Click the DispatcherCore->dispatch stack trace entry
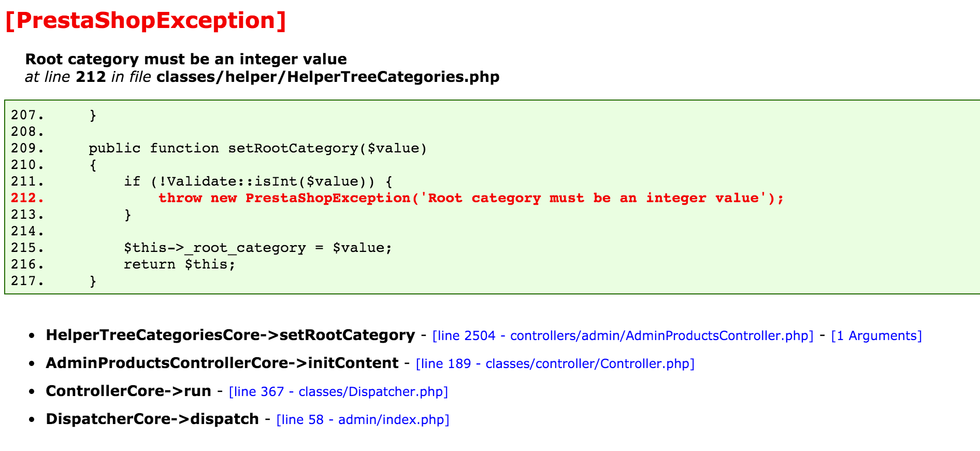980x451 pixels. point(152,419)
